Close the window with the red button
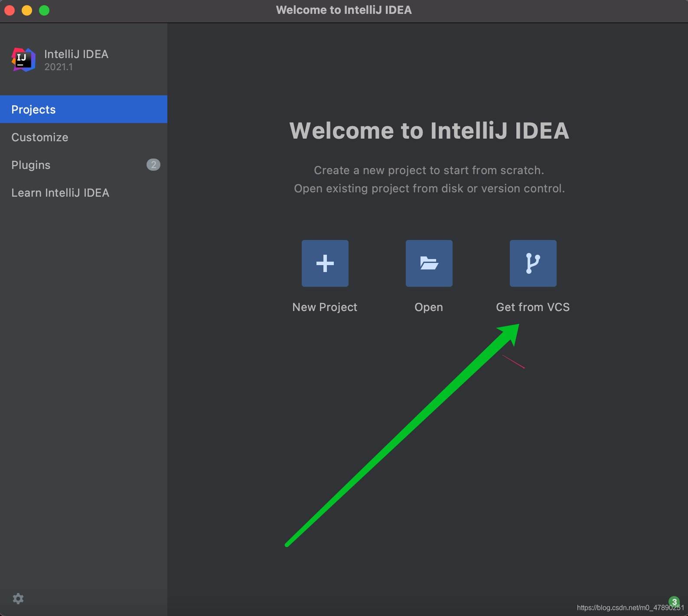Image resolution: width=688 pixels, height=616 pixels. point(10,10)
